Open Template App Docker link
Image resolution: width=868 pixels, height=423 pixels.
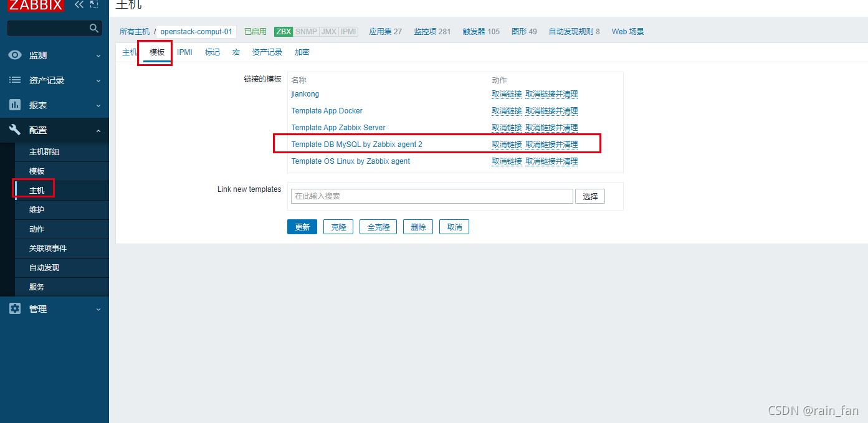click(327, 111)
